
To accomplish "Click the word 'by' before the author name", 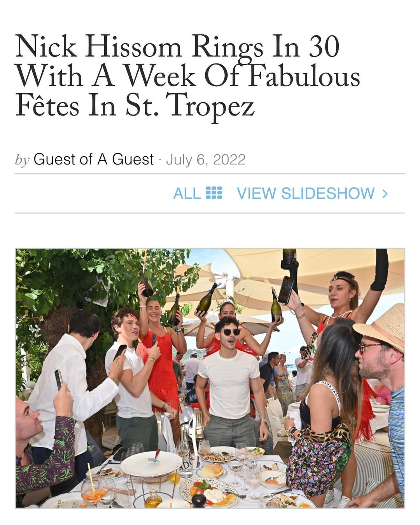I will click(x=22, y=160).
